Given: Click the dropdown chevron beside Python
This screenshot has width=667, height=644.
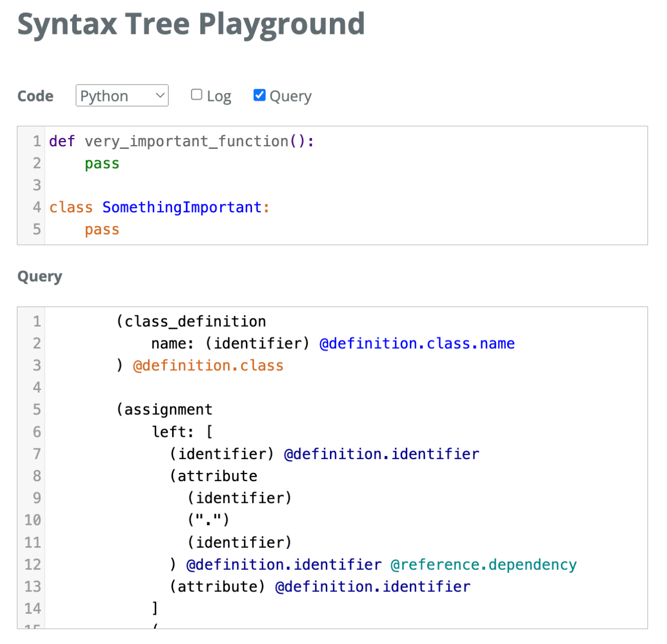Looking at the screenshot, I should pos(160,96).
